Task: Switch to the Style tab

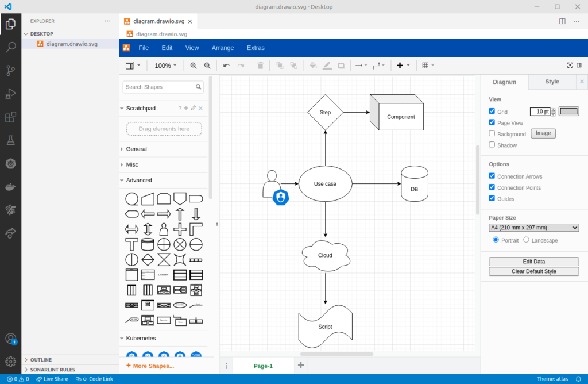Action: 552,82
